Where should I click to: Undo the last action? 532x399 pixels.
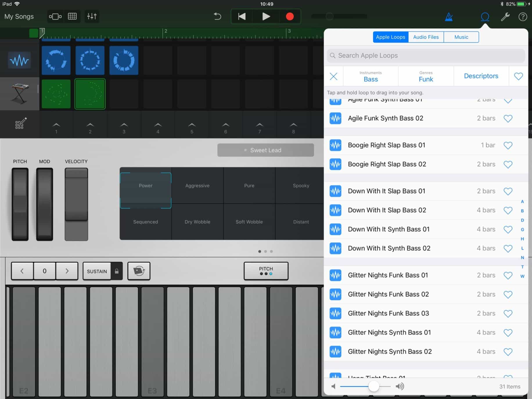pyautogui.click(x=217, y=17)
